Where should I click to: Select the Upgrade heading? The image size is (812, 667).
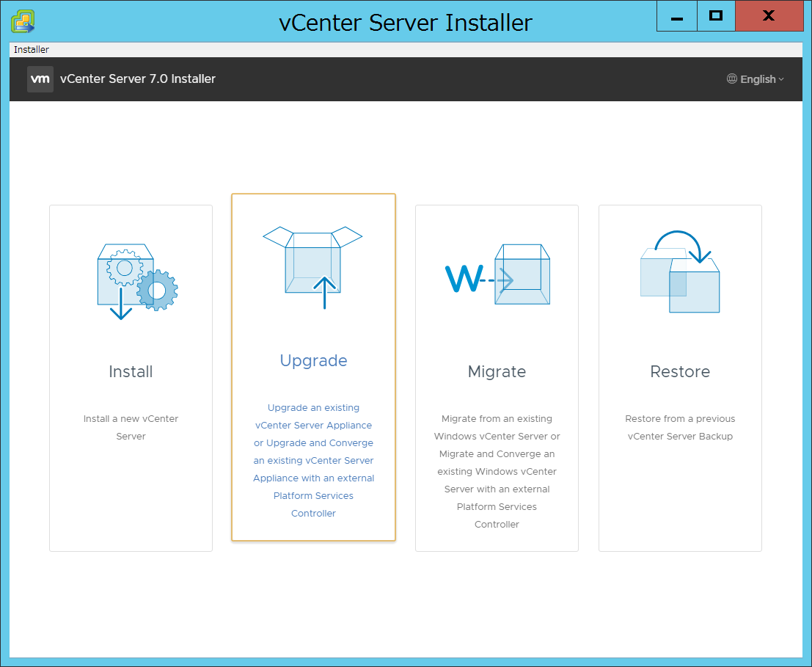tap(313, 360)
